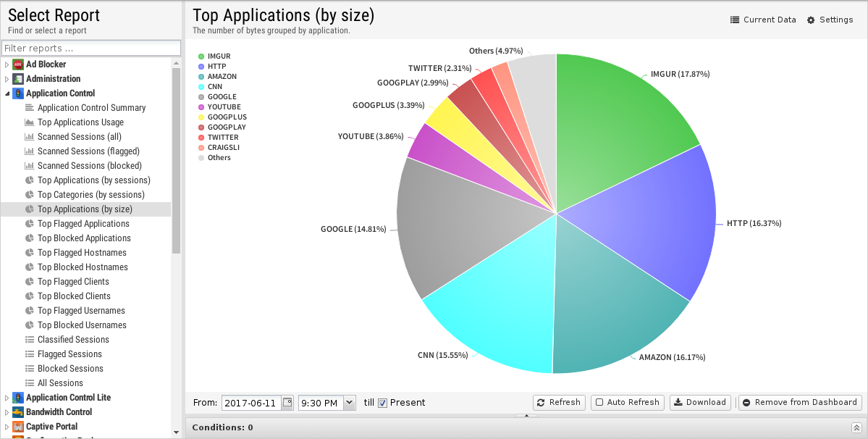
Task: Toggle CNN series in the legend
Action: [211, 86]
